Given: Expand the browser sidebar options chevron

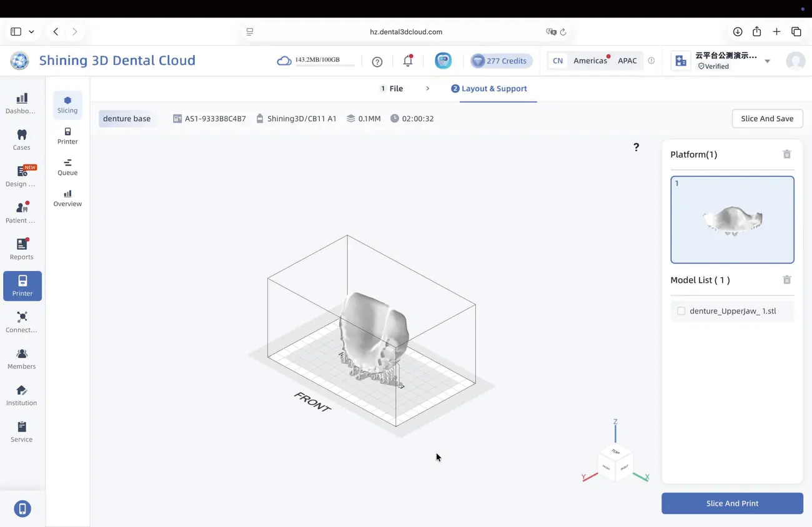Looking at the screenshot, I should click(31, 32).
